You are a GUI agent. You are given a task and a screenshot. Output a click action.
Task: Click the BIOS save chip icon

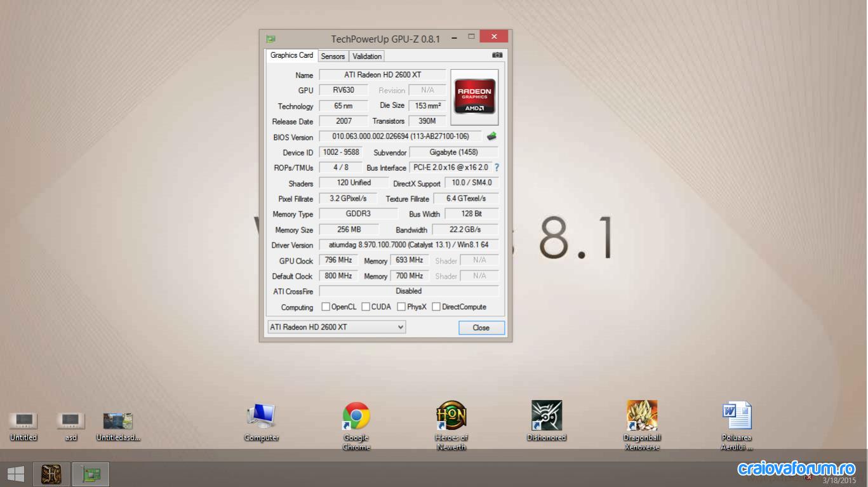pyautogui.click(x=491, y=137)
